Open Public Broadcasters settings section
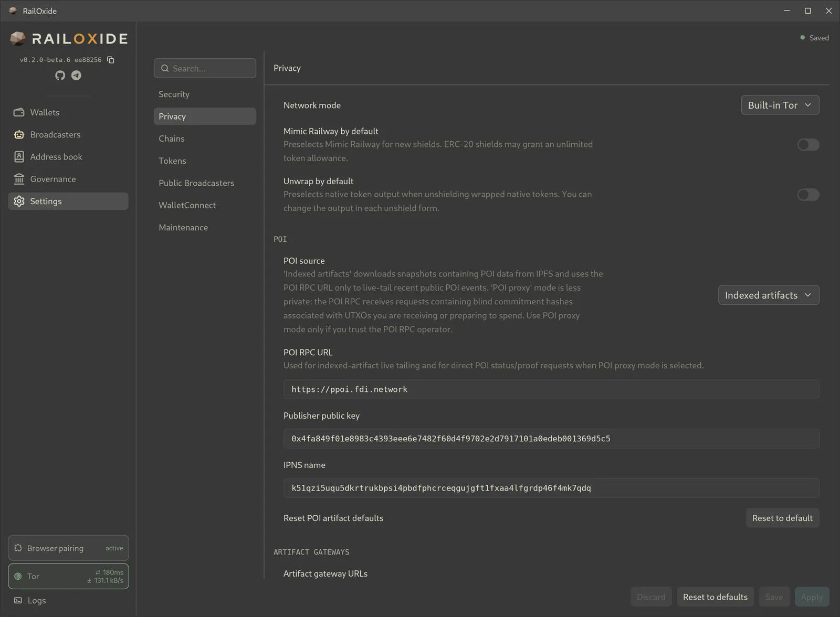The height and width of the screenshot is (617, 840). click(x=205, y=183)
